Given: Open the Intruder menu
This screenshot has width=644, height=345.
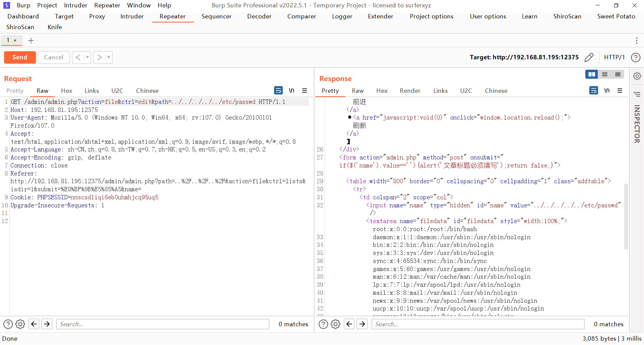Looking at the screenshot, I should 75,5.
